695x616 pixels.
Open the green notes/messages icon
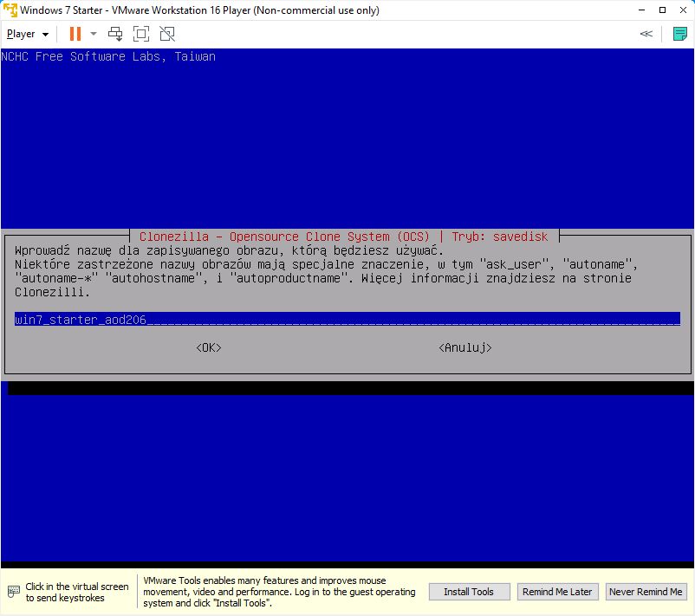point(680,34)
